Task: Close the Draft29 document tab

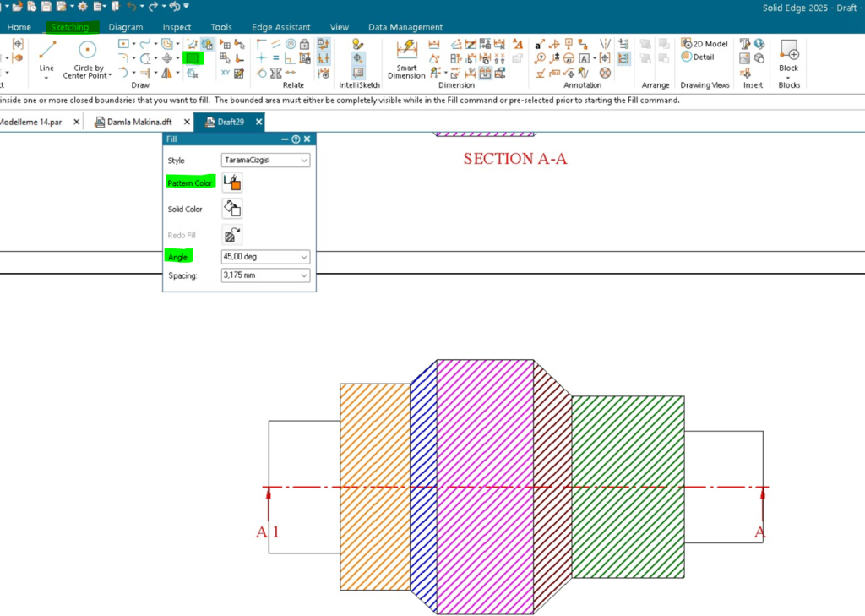Action: (x=258, y=122)
